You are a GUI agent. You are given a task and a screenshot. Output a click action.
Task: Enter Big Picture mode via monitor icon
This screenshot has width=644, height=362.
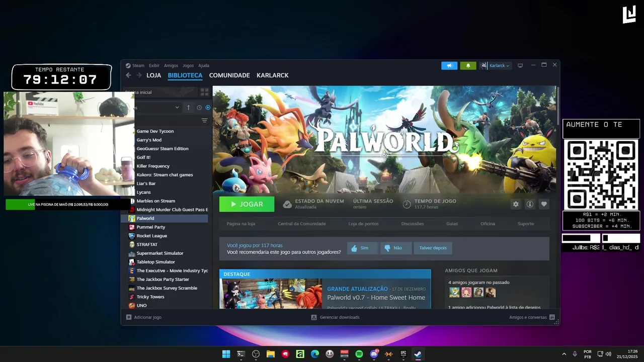pyautogui.click(x=520, y=65)
